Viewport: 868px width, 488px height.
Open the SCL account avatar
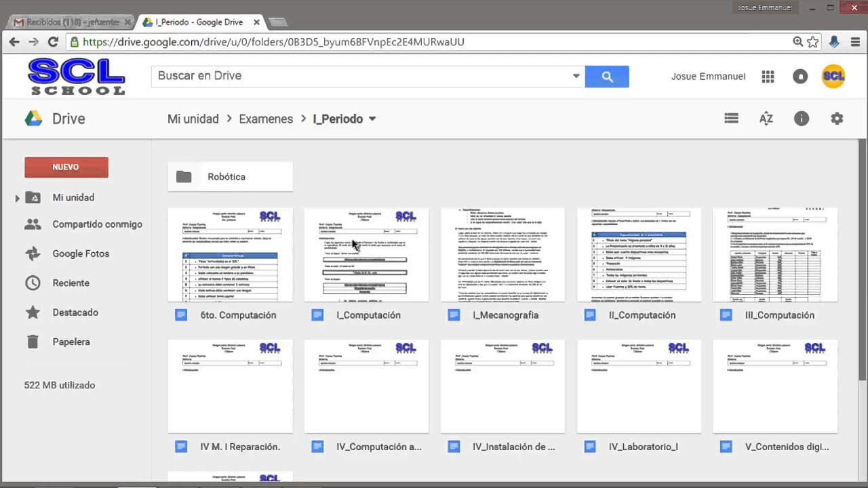coord(833,76)
